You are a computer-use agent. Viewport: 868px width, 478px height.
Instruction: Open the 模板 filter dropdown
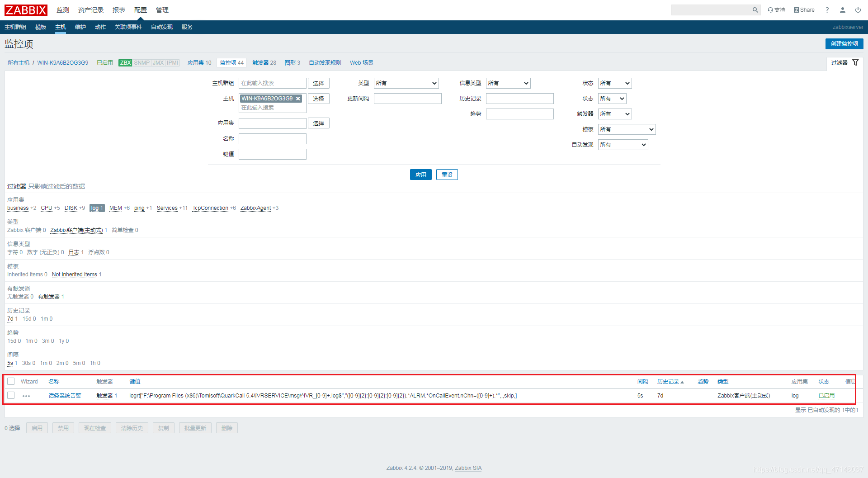pyautogui.click(x=627, y=129)
